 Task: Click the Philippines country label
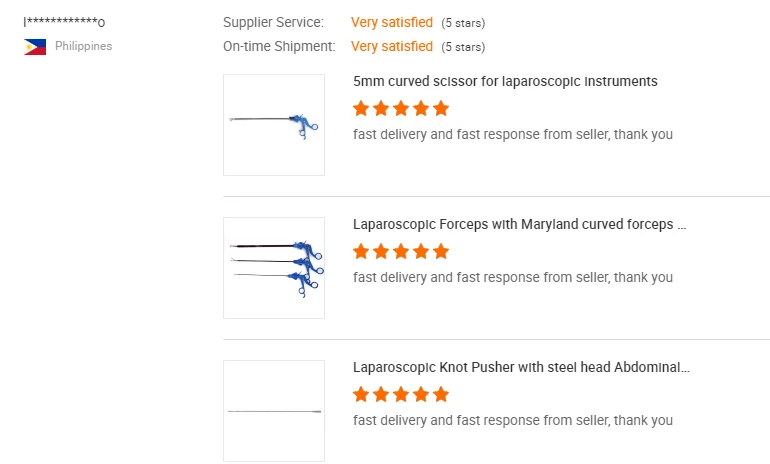pyautogui.click(x=83, y=46)
